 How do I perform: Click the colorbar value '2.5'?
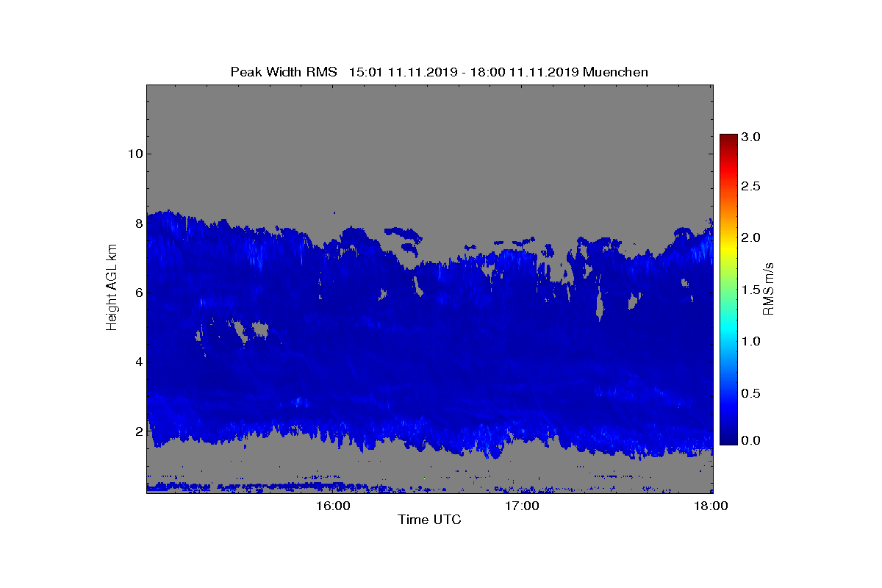[x=751, y=187]
